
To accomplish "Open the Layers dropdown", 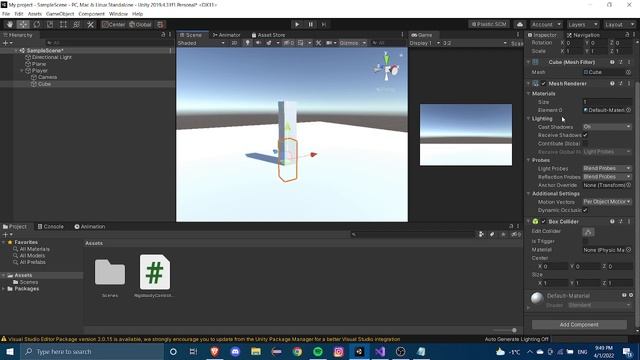I will 582,24.
